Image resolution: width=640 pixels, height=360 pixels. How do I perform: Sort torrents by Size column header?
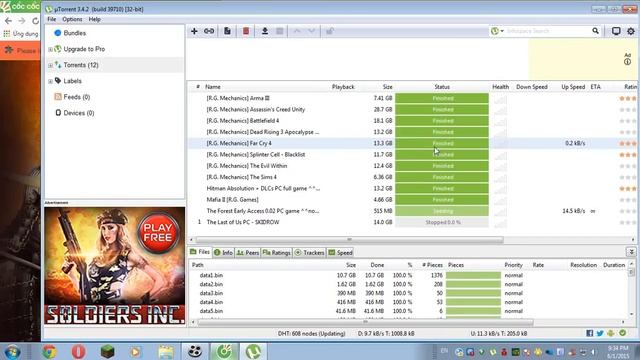pos(387,87)
